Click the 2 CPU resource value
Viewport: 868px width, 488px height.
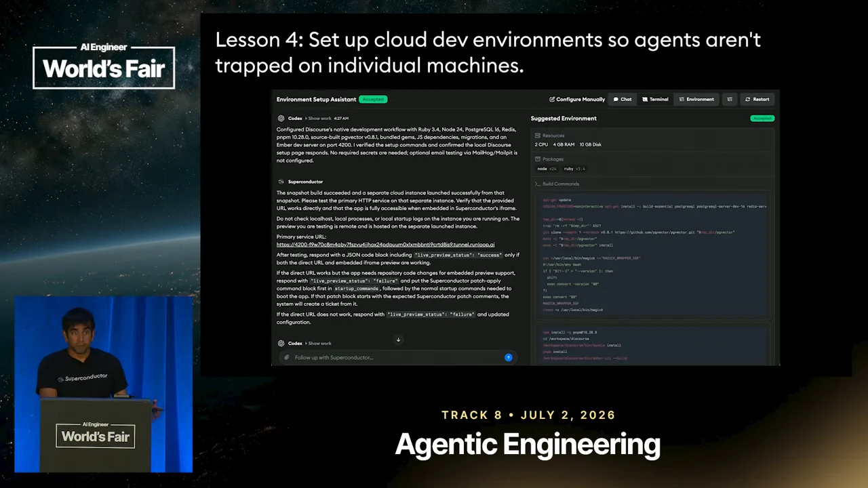click(541, 144)
